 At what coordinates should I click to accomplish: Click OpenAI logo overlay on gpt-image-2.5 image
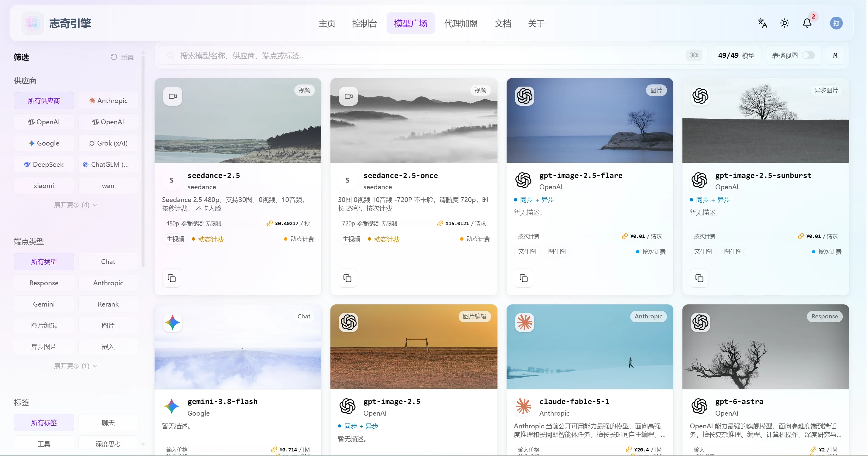(348, 322)
